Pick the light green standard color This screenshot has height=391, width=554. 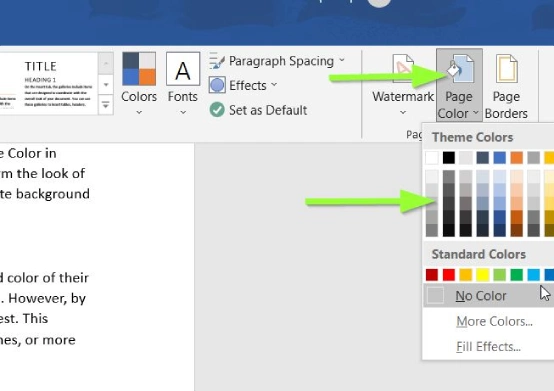(500, 274)
